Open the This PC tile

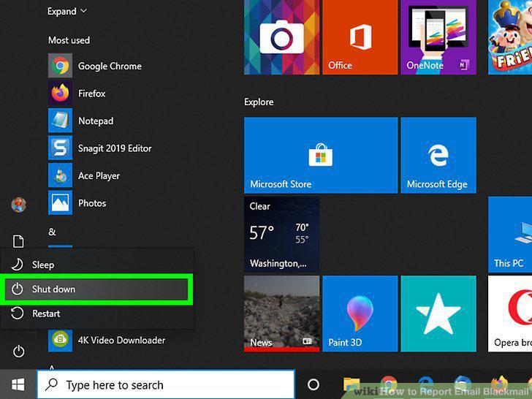510,235
